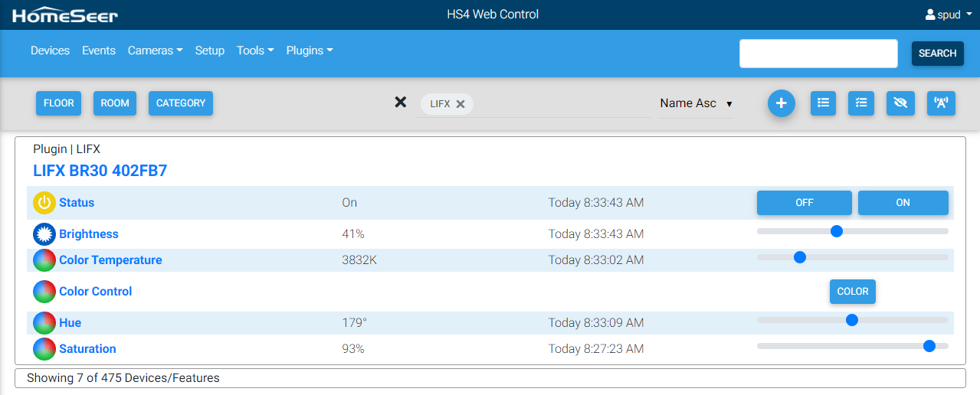Click the Saturation slider handle
The width and height of the screenshot is (980, 395).
(x=929, y=346)
